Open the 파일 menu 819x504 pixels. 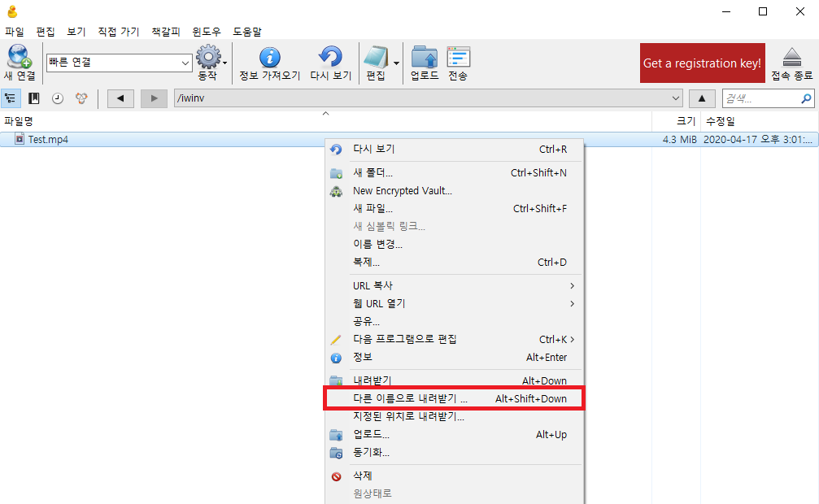click(15, 32)
